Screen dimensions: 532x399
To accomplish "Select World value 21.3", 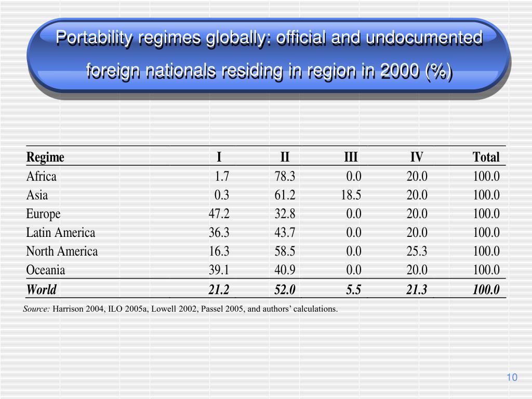I will tap(417, 289).
